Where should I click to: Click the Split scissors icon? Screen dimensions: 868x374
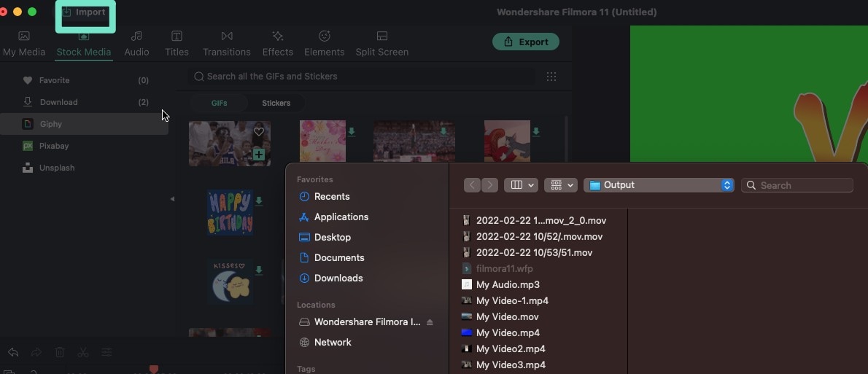[x=83, y=352]
